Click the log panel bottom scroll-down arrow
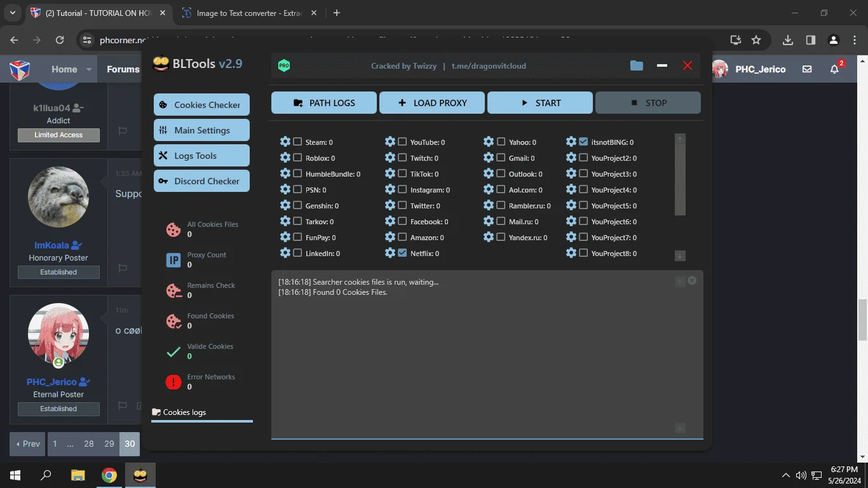Screen dimensions: 868x488 click(x=680, y=428)
